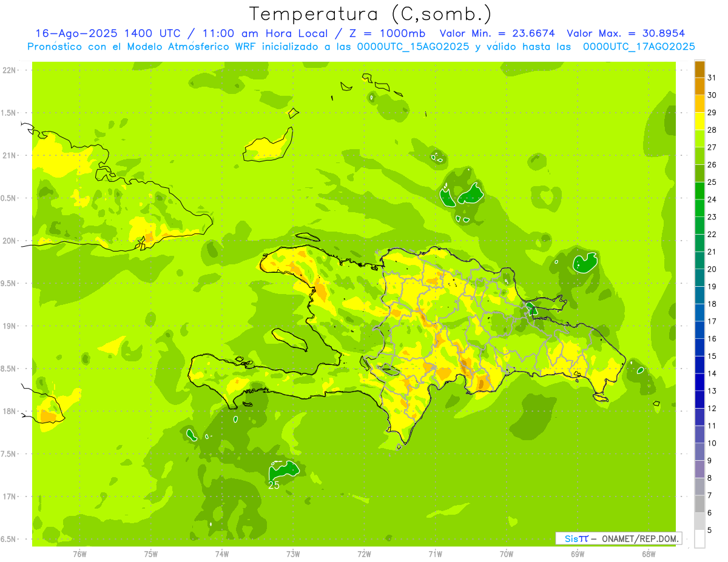Click the '22N' latitude label
Screen dimensions: 728x562
(9, 70)
